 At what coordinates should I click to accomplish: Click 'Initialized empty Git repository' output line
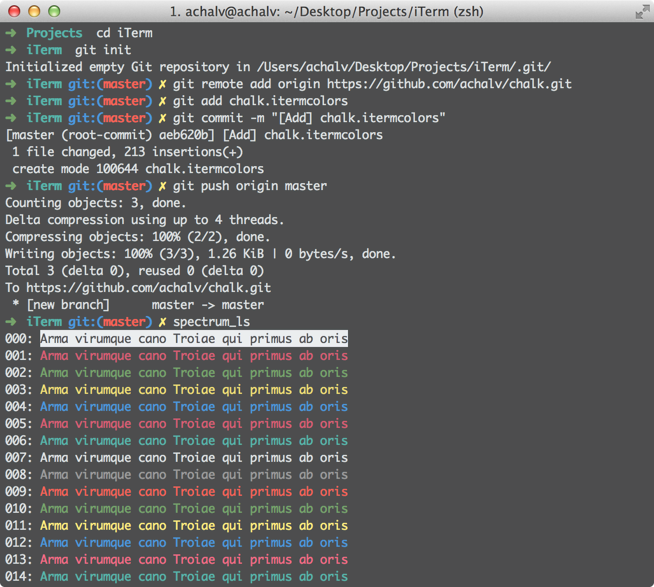[x=278, y=67]
